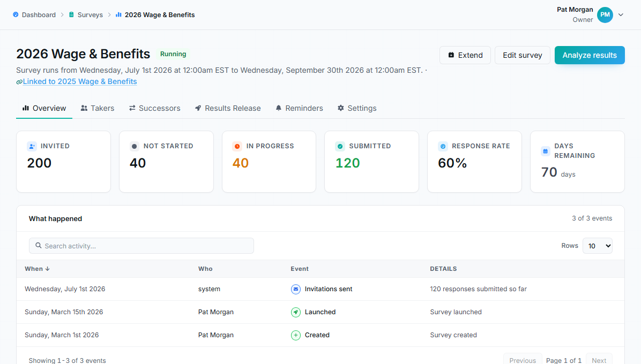
Task: Click the Extend button
Action: click(x=465, y=55)
